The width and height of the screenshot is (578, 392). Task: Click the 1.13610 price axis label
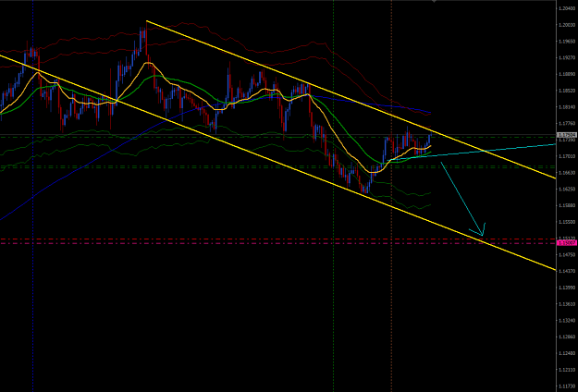pos(567,304)
